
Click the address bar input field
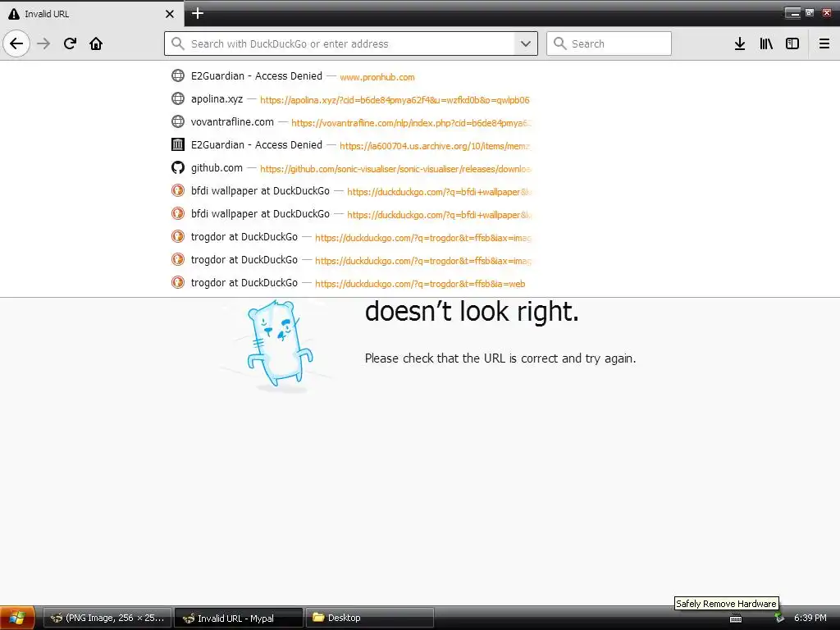(351, 43)
